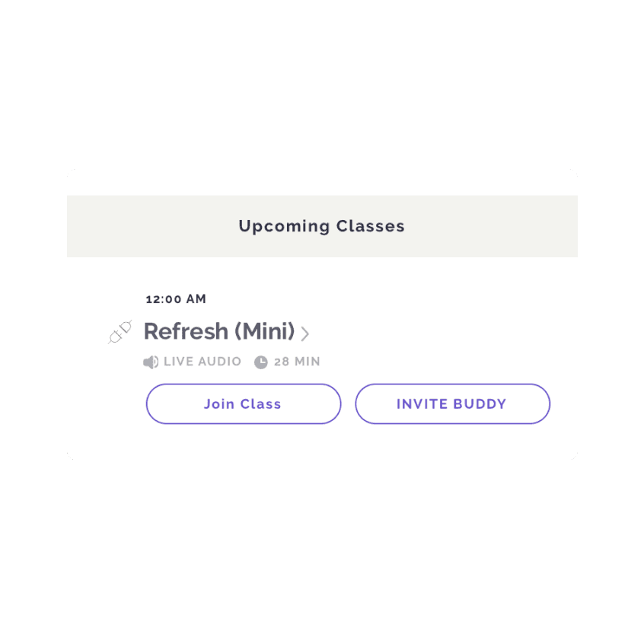
Task: Select the 12:00 AM time label
Action: pyautogui.click(x=177, y=299)
